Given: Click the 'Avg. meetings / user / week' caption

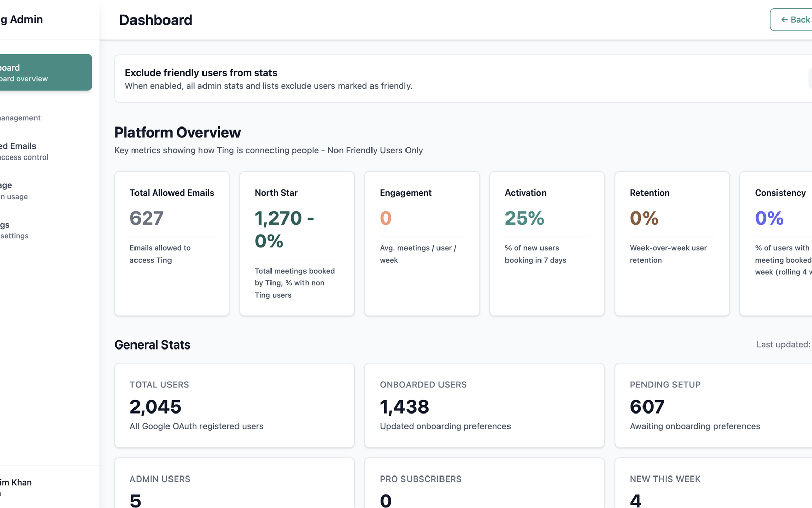Looking at the screenshot, I should coord(418,254).
